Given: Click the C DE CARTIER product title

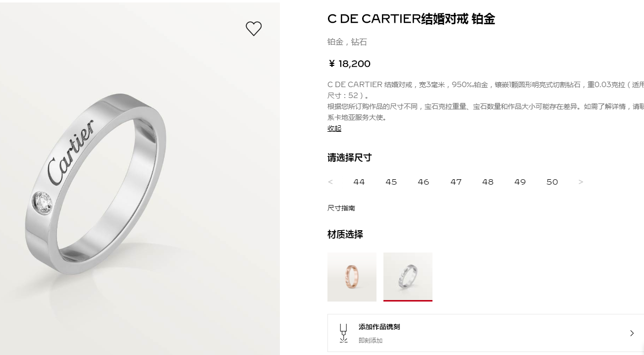Looking at the screenshot, I should [x=411, y=19].
